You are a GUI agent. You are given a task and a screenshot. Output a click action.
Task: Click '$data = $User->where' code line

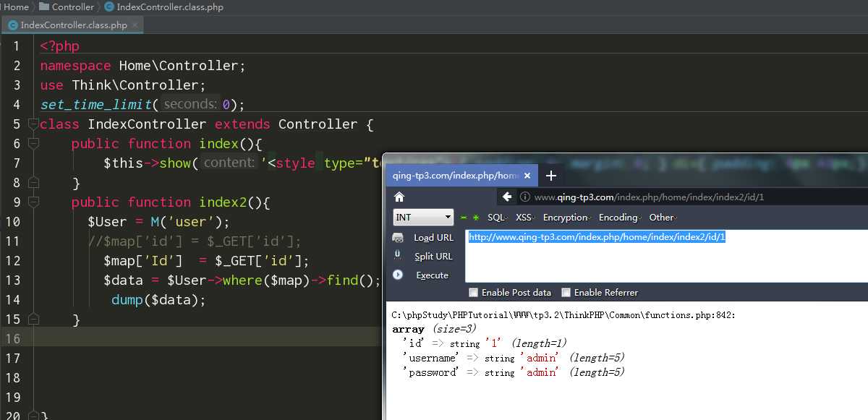point(242,280)
